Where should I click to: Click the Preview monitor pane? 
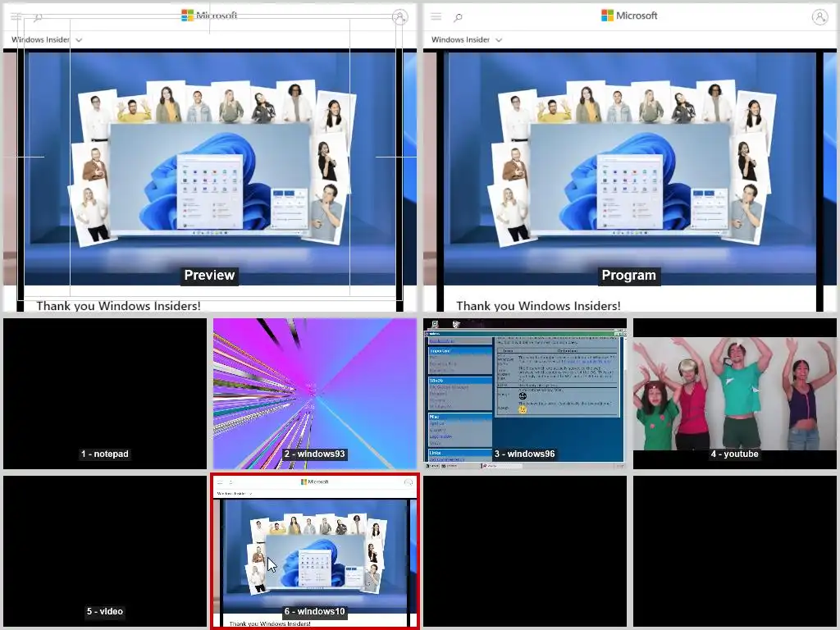[x=209, y=158]
